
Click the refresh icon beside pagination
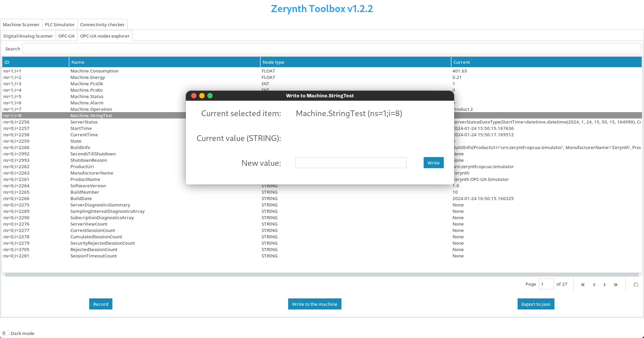pos(636,284)
